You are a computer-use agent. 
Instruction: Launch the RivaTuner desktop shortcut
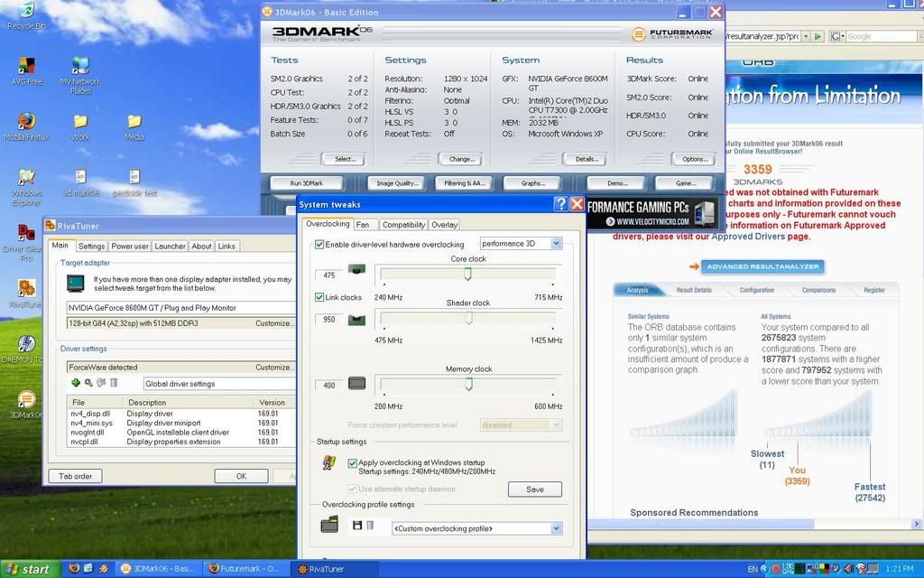click(26, 294)
